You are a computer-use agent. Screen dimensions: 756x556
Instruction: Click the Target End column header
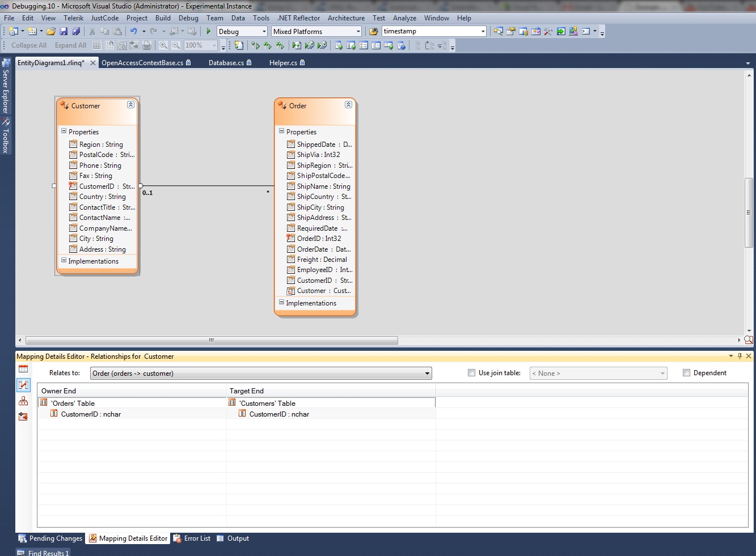331,391
